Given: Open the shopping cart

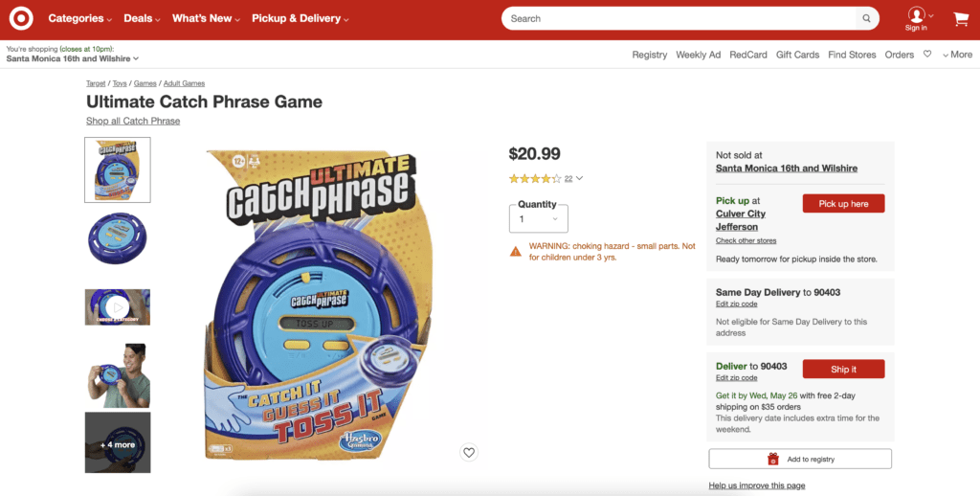Looking at the screenshot, I should pos(961,18).
